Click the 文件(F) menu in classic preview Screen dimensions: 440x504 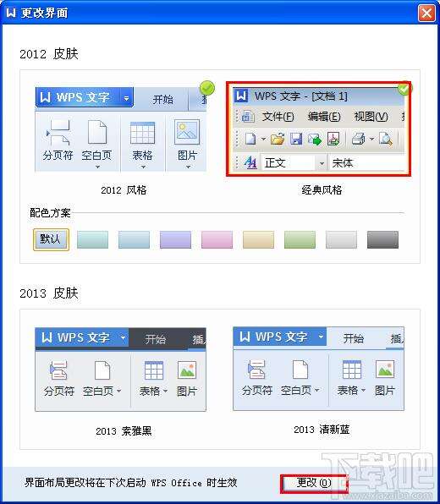(278, 117)
